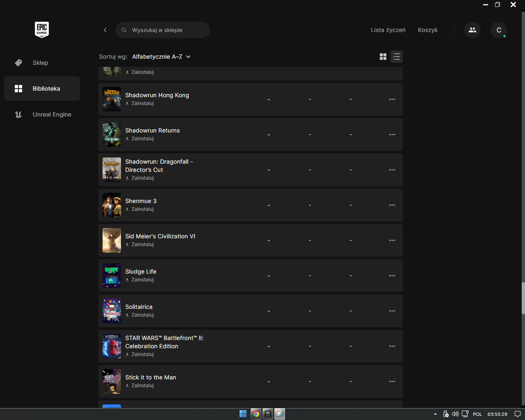Click the Epic Games logo
The width and height of the screenshot is (525, 420).
(42, 30)
